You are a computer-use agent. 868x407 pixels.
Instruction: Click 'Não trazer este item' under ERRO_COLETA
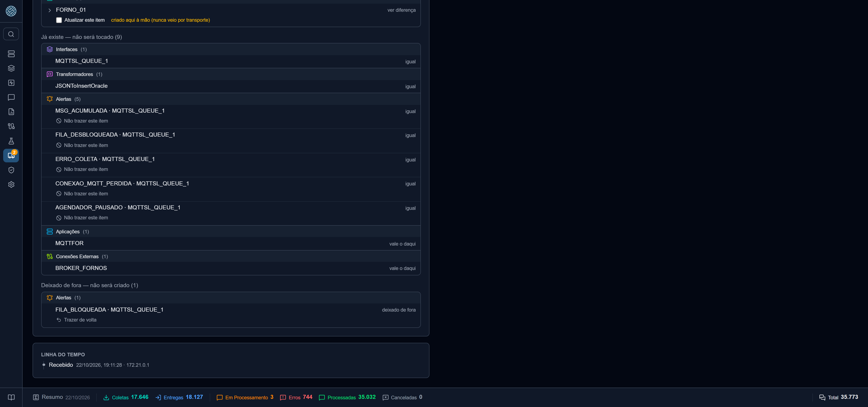tap(82, 170)
